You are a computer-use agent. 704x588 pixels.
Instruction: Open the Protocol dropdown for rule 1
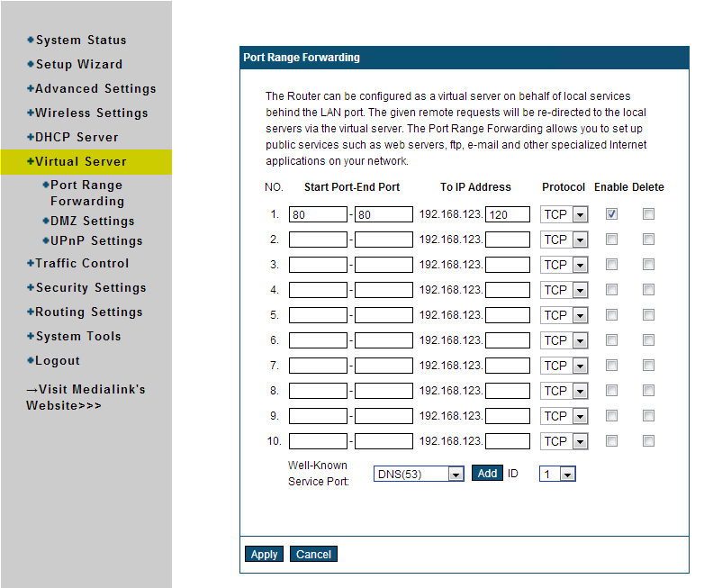click(564, 215)
